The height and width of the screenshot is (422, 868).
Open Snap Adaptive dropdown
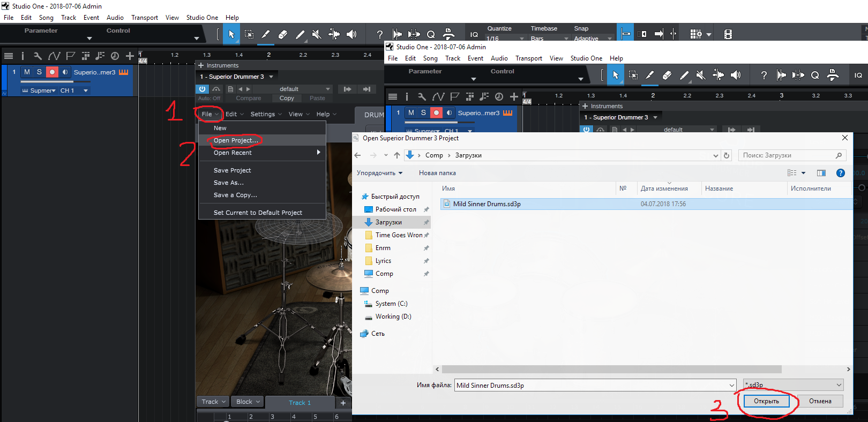point(593,39)
